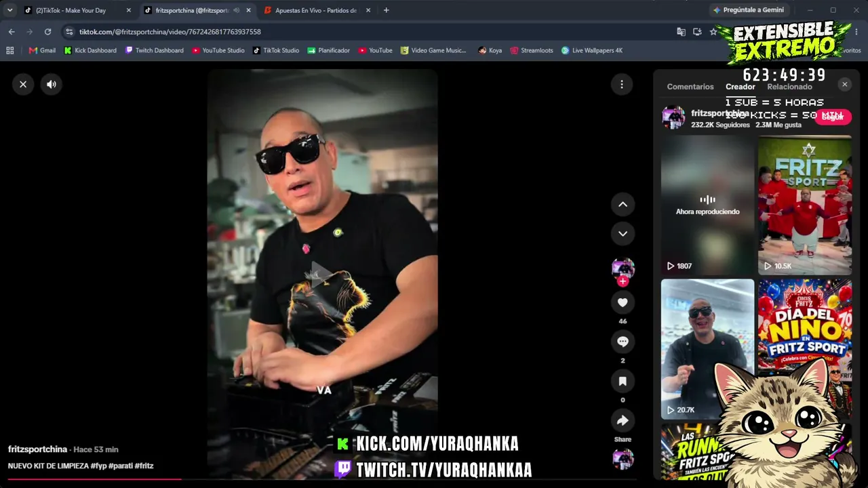Close the TikTok video viewer
Viewport: 868px width, 488px height.
coord(23,84)
